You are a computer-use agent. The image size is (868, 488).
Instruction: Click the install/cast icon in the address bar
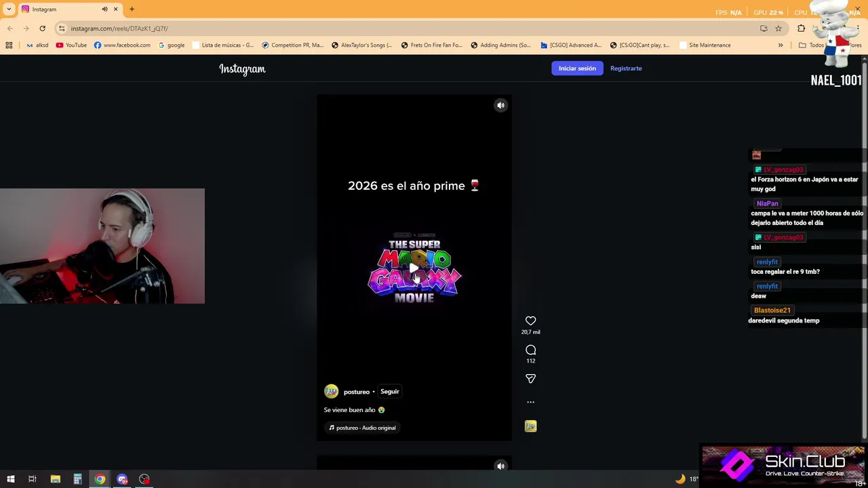[x=764, y=28]
